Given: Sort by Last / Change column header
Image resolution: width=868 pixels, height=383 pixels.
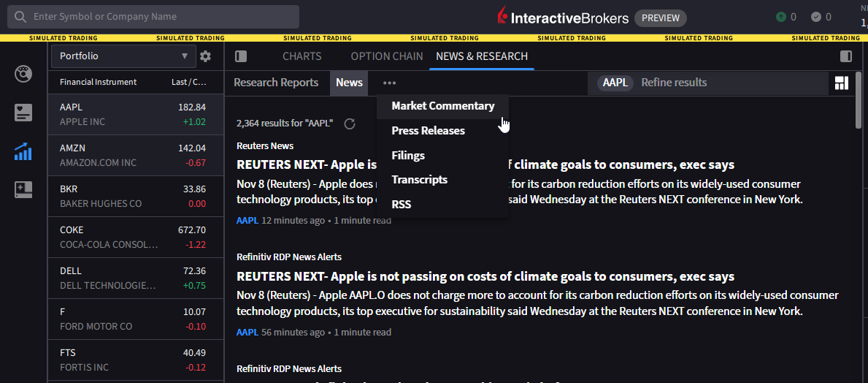Looking at the screenshot, I should [189, 82].
